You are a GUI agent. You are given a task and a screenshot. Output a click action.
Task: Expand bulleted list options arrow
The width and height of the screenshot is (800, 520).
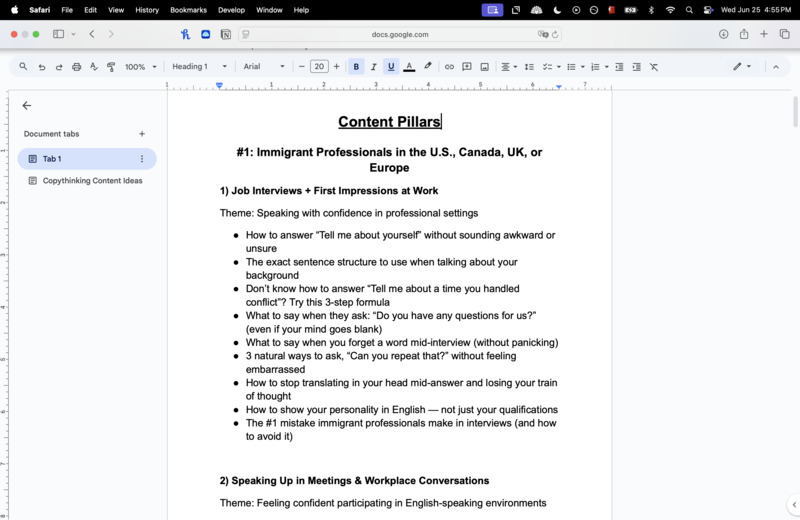point(583,67)
